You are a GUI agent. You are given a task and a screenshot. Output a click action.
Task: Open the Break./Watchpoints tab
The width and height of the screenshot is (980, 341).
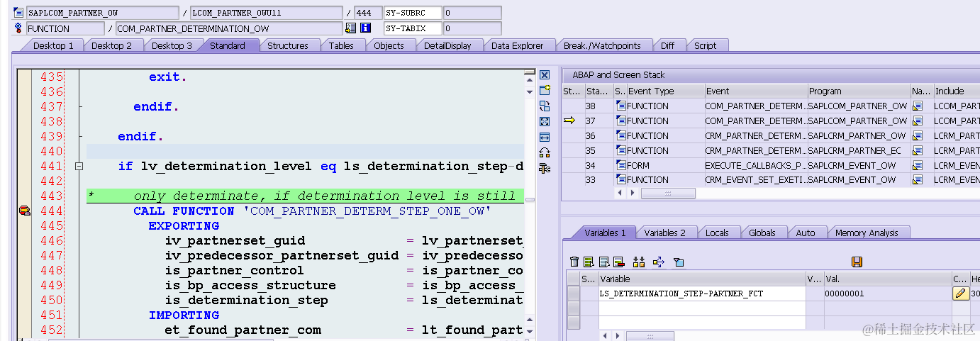(602, 45)
